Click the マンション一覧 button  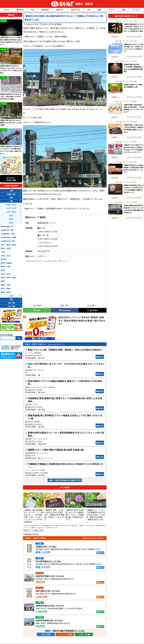[x=65, y=634]
